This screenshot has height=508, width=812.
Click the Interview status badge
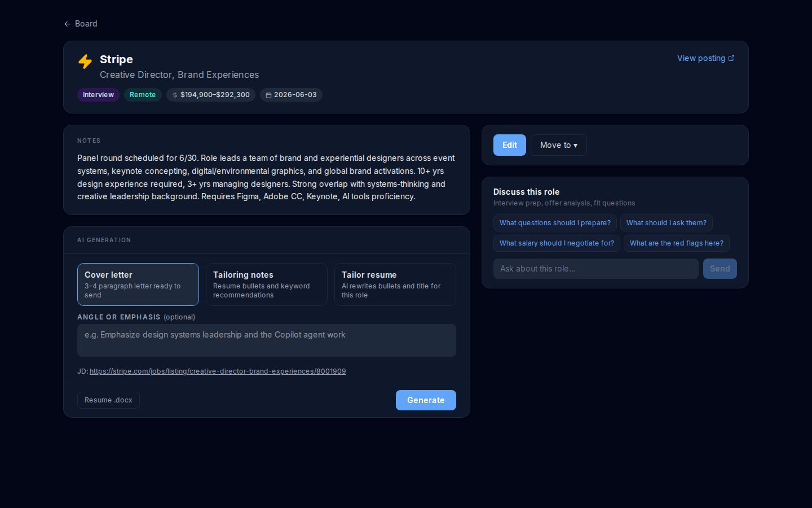[98, 95]
